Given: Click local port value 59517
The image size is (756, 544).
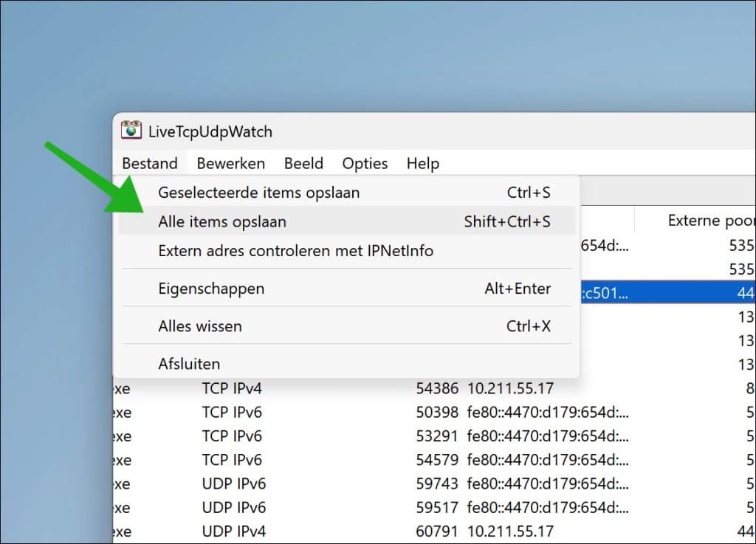Looking at the screenshot, I should pyautogui.click(x=437, y=508).
